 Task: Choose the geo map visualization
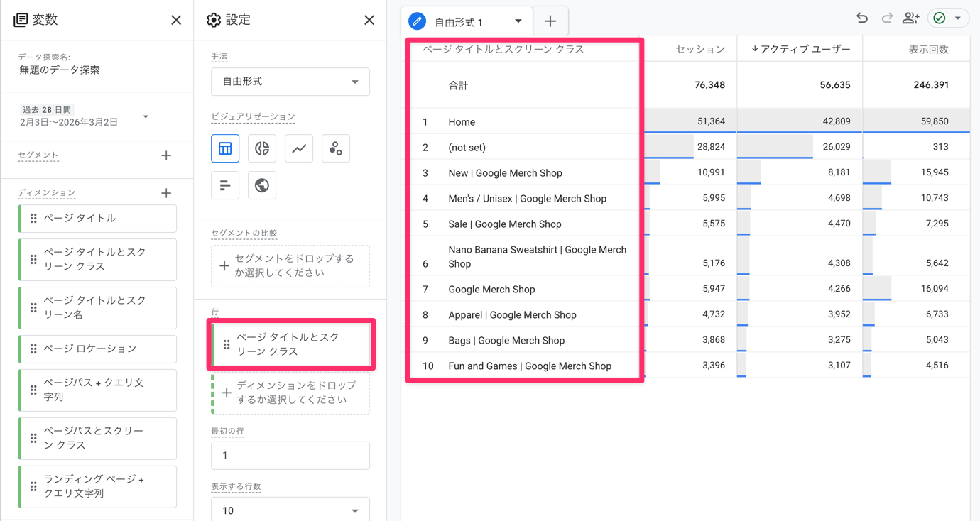coord(262,185)
